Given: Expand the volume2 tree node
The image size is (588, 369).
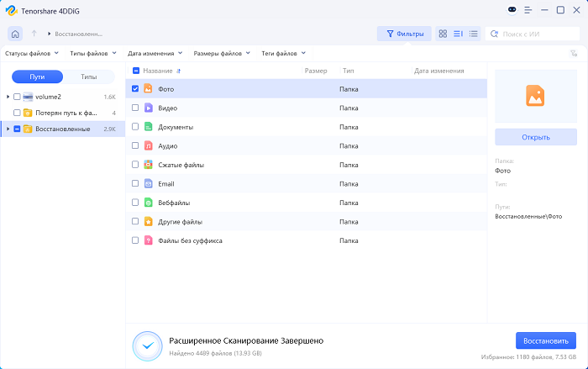Looking at the screenshot, I should 8,98.
